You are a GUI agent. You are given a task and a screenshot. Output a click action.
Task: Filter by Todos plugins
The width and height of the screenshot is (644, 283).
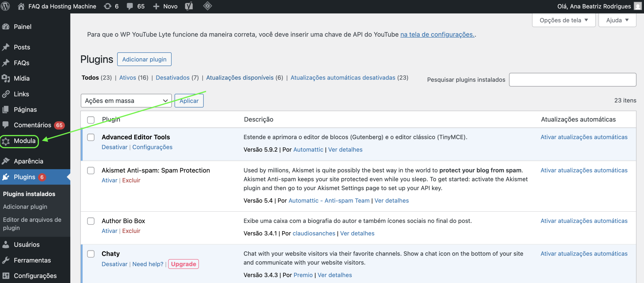(90, 78)
